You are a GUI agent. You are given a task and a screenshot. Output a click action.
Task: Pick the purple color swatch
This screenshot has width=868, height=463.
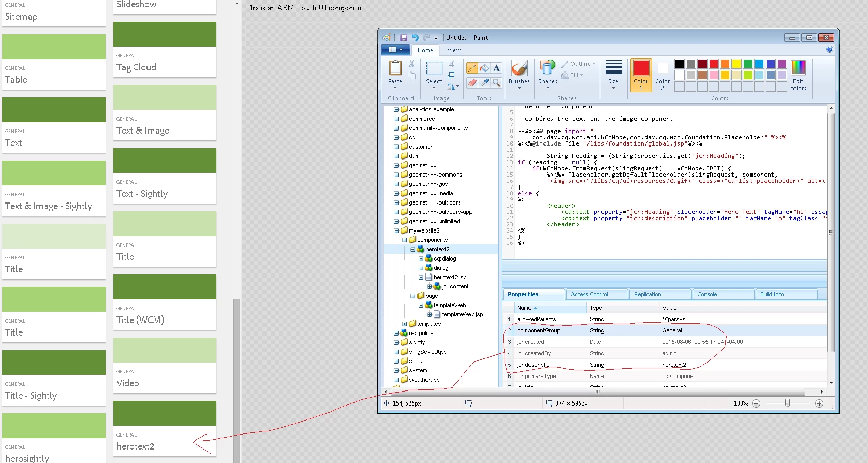(782, 64)
